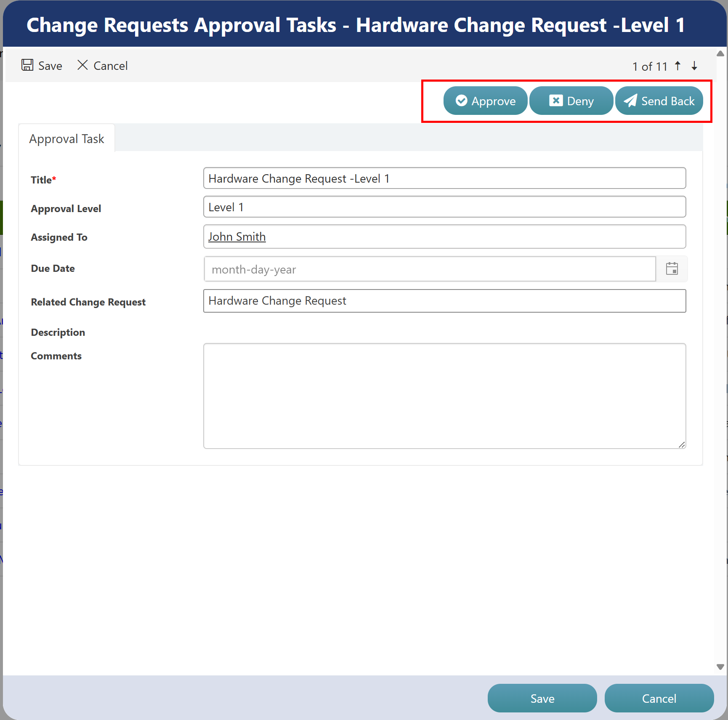Viewport: 728px width, 720px height.
Task: Switch to the Approval Task tab
Action: [66, 138]
